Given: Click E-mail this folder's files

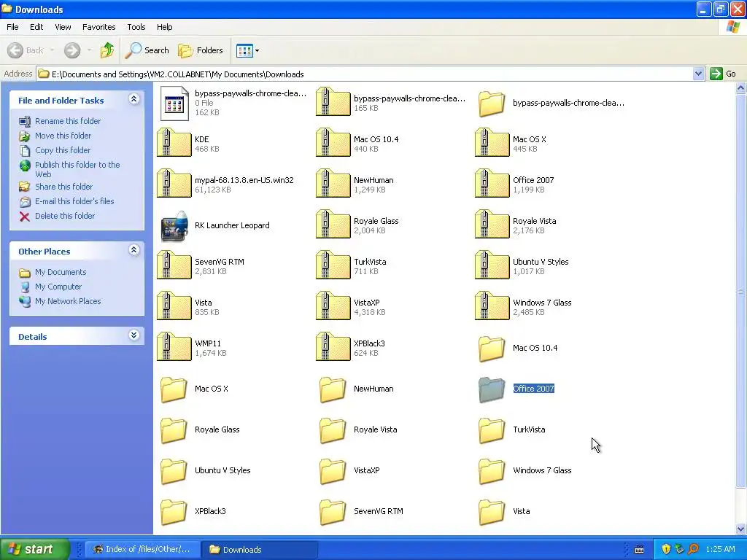Looking at the screenshot, I should [x=74, y=201].
